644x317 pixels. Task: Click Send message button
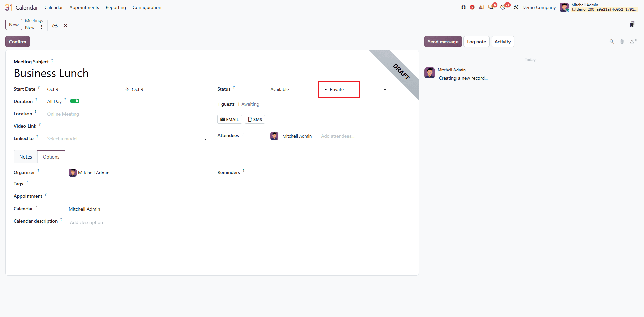(x=443, y=42)
